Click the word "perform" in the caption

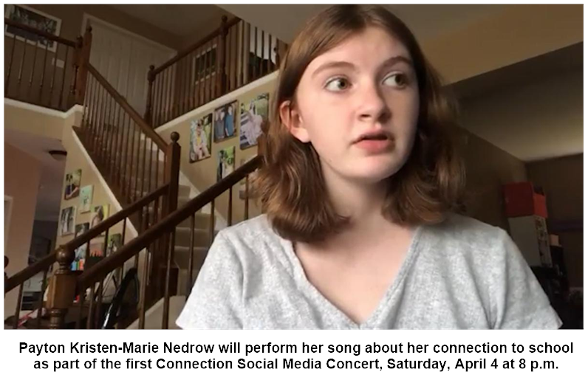pyautogui.click(x=273, y=348)
